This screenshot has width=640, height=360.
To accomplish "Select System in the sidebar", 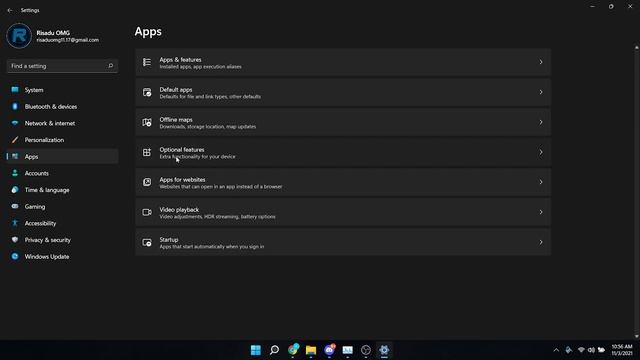I will pyautogui.click(x=62, y=90).
